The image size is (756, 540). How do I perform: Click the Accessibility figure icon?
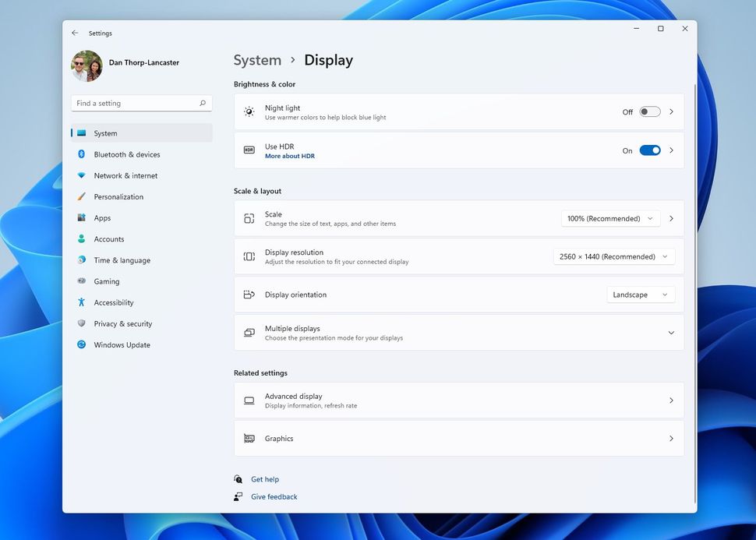[81, 302]
